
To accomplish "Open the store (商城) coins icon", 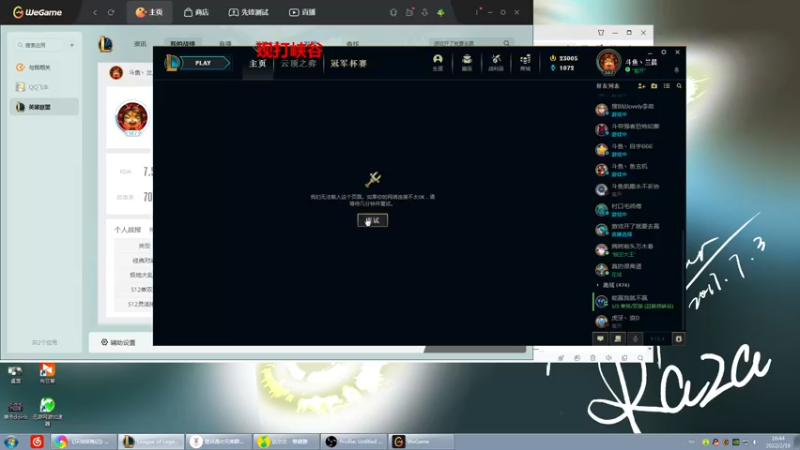I will 525,62.
